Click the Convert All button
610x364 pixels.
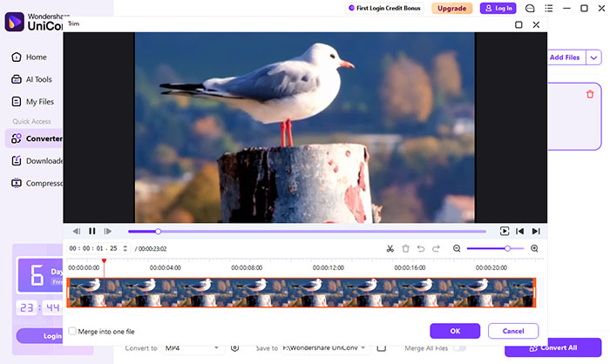click(553, 347)
